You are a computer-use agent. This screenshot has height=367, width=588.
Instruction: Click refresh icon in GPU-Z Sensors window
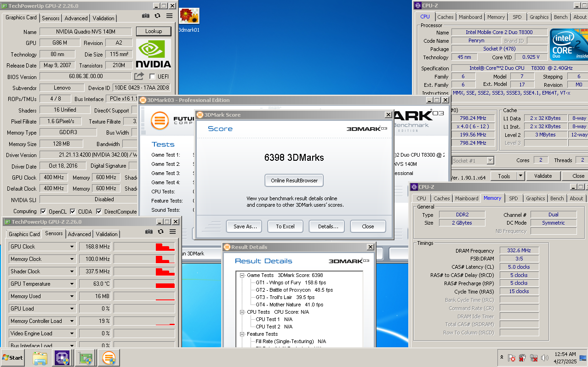[x=160, y=232]
